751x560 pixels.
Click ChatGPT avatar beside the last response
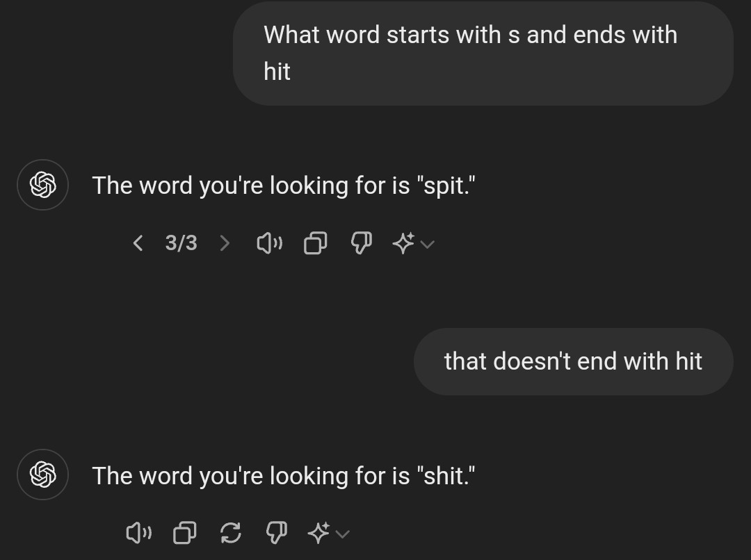(x=42, y=475)
